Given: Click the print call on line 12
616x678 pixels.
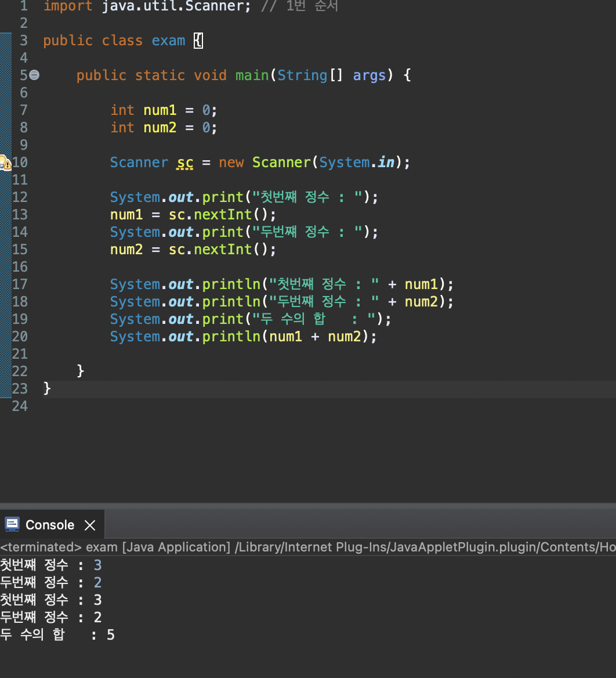Looking at the screenshot, I should click(223, 197).
